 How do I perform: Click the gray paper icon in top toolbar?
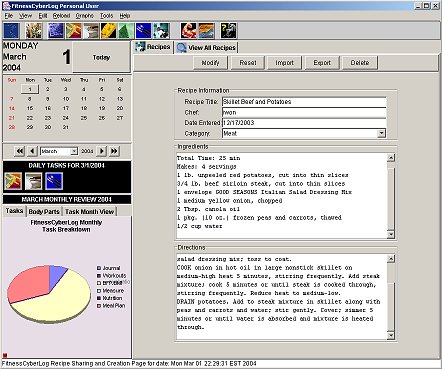[x=91, y=31]
